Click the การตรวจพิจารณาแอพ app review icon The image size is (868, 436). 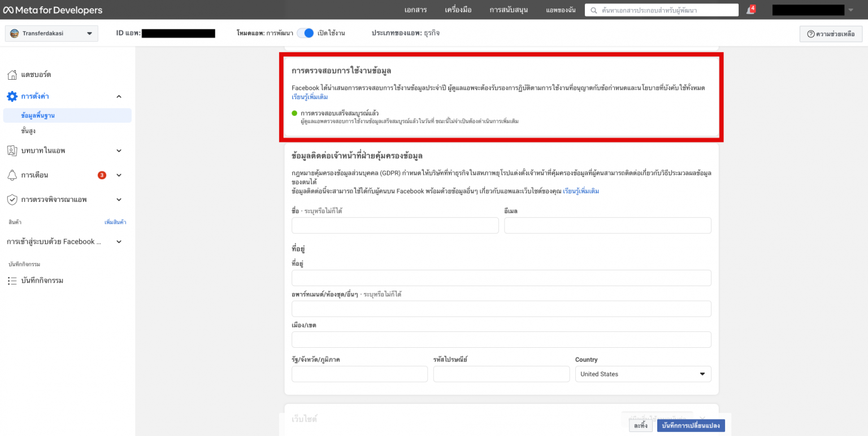[x=12, y=199]
